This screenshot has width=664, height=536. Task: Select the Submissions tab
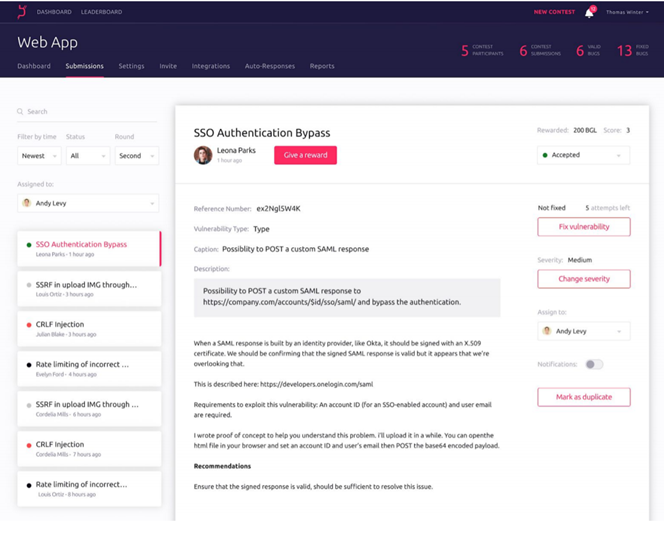pyautogui.click(x=85, y=66)
